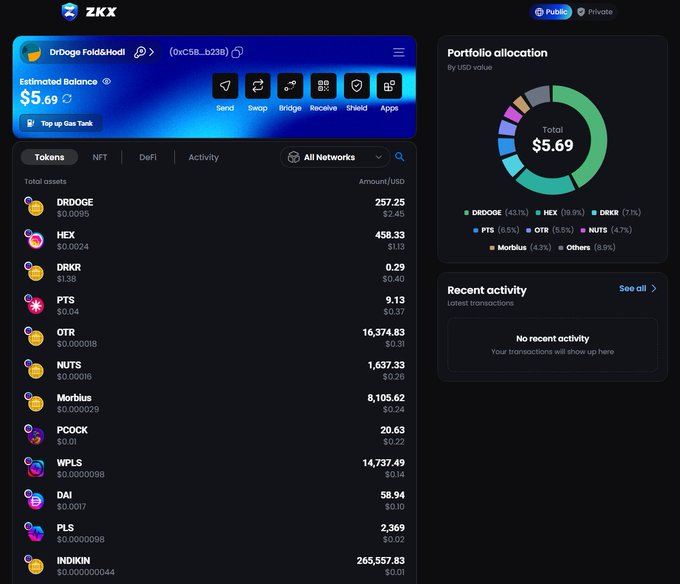Click the PLS amount 2,369
The height and width of the screenshot is (584, 680).
point(392,528)
